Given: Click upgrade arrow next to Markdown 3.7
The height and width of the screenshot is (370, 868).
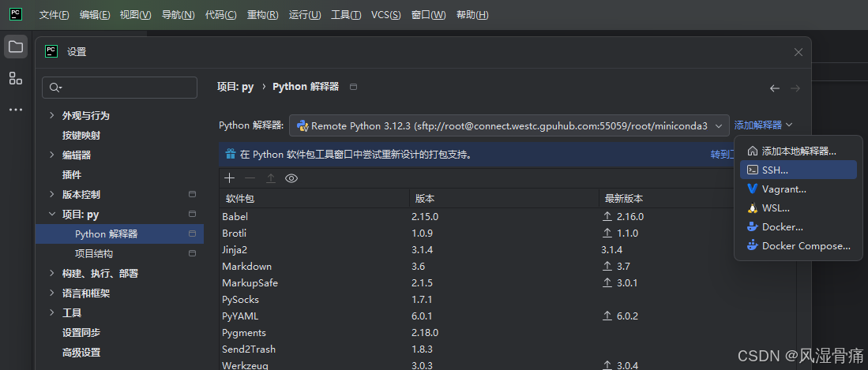Looking at the screenshot, I should click(x=607, y=266).
